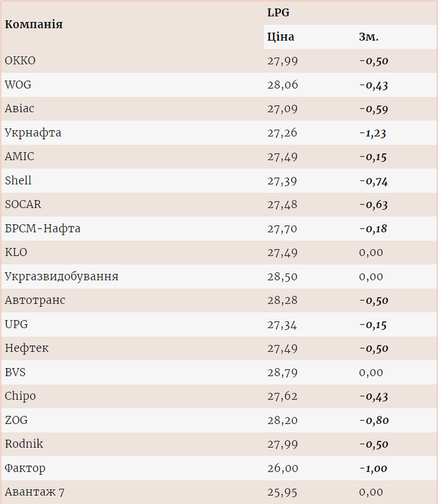The width and height of the screenshot is (438, 504).
Task: Click the Авантаж 7 company name
Action: pyautogui.click(x=34, y=492)
